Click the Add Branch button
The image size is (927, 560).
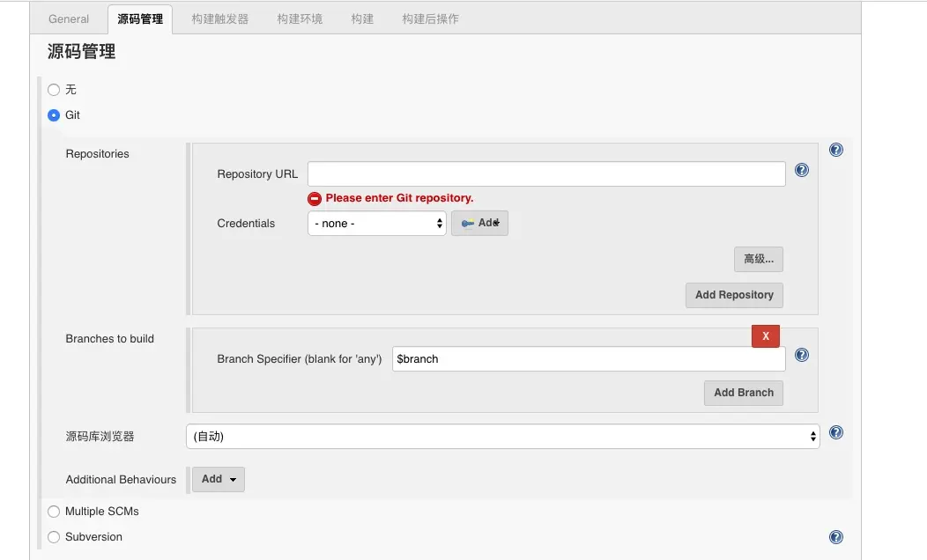(744, 393)
